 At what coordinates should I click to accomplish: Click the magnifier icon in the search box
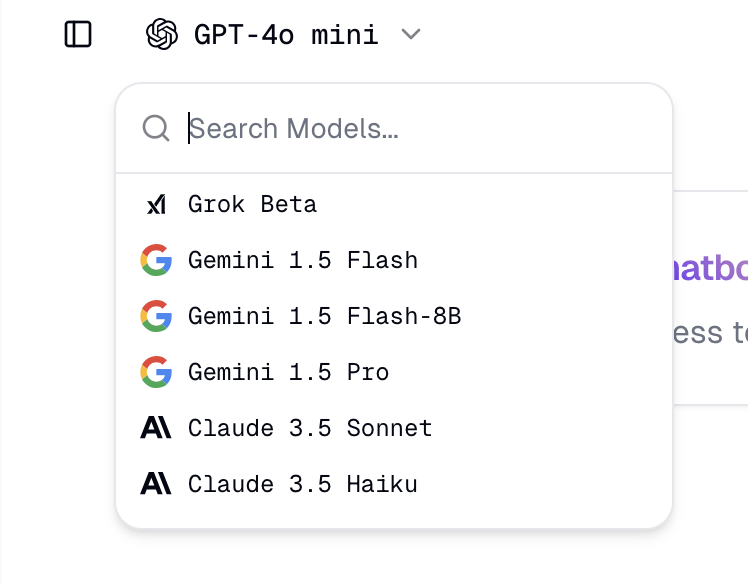click(156, 128)
